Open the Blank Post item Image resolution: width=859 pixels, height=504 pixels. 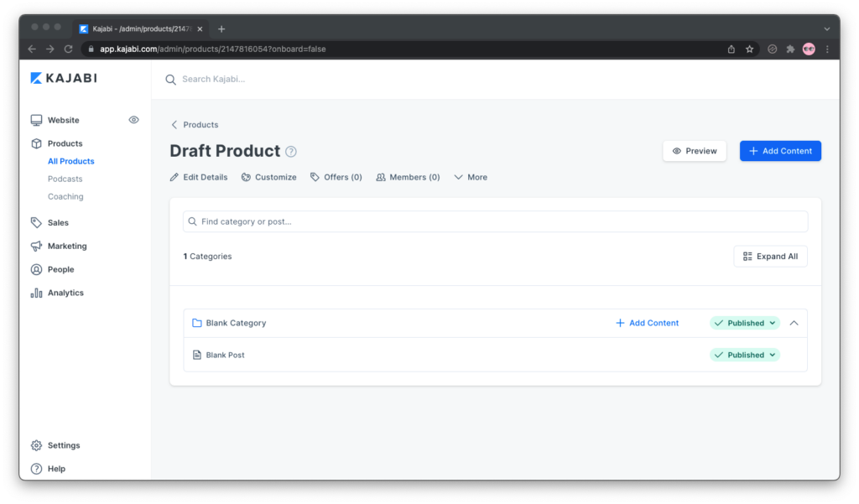pyautogui.click(x=495, y=355)
